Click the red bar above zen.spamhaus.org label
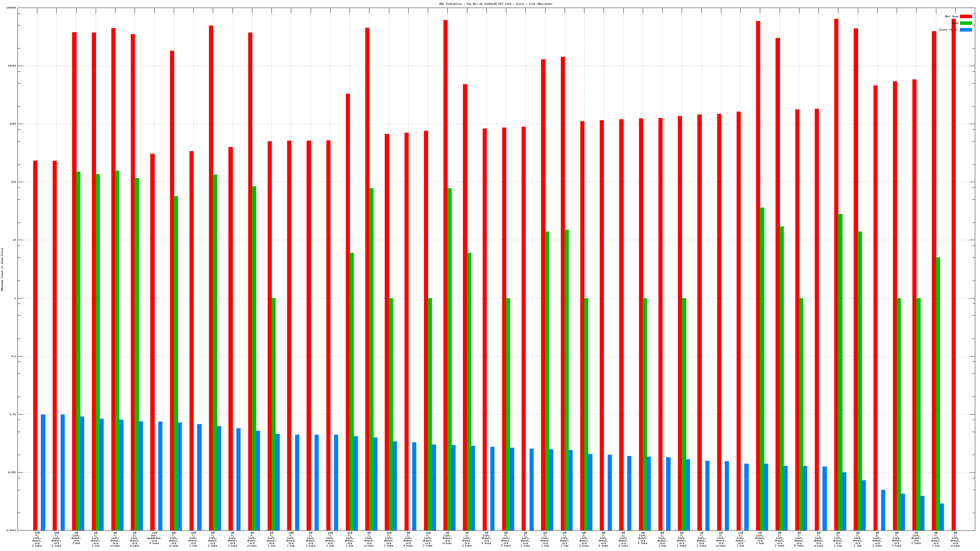This screenshot has height=551, width=980. [x=152, y=342]
